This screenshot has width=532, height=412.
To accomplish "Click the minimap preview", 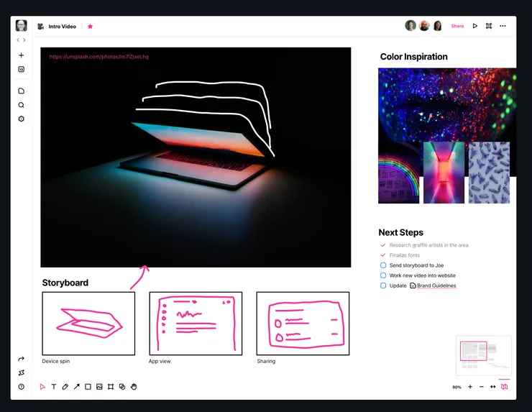I will click(484, 355).
